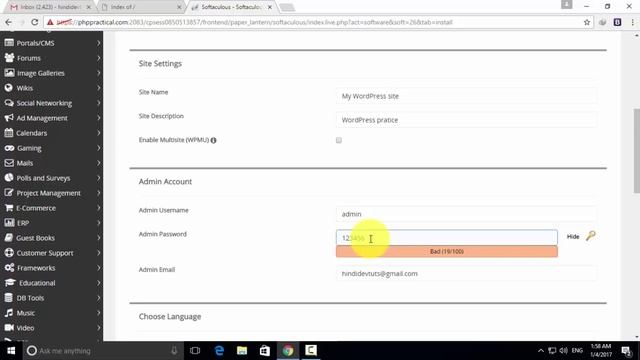Open a new browser tab
640x360 pixels.
coord(287,7)
